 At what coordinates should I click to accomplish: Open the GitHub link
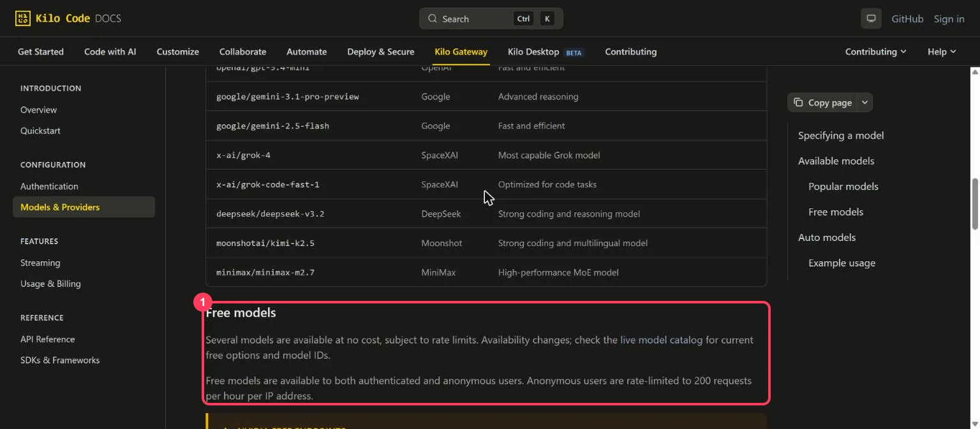click(907, 18)
